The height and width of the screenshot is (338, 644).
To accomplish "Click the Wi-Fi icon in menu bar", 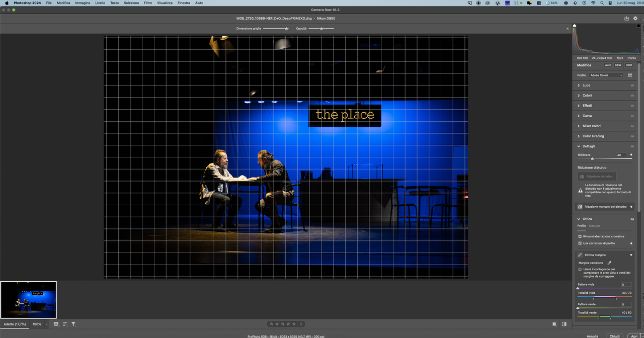I will click(x=593, y=3).
